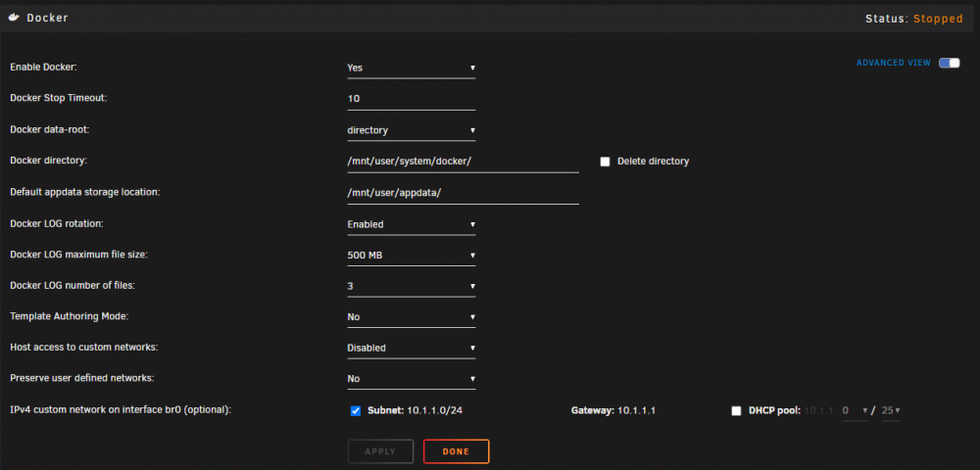Check the Delete directory checkbox
The width and height of the screenshot is (980, 470).
605,162
